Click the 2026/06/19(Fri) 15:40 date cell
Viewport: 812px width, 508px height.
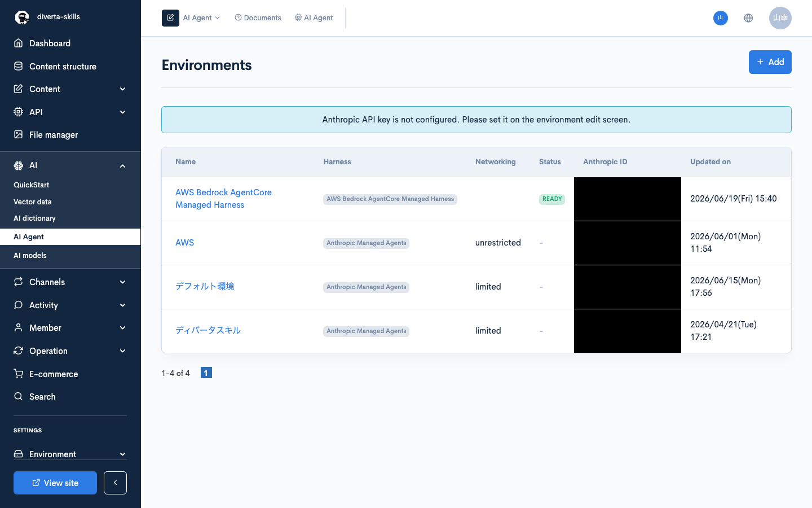click(x=734, y=199)
